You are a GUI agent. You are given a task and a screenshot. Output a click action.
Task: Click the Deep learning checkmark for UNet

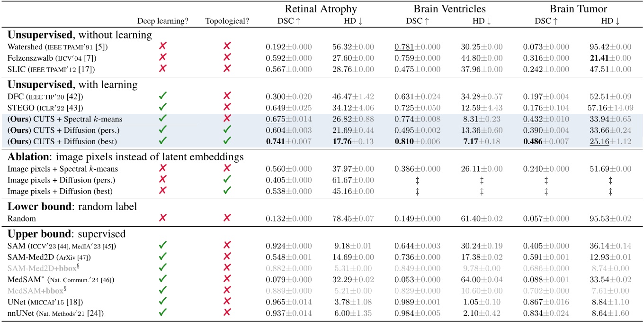coord(162,301)
